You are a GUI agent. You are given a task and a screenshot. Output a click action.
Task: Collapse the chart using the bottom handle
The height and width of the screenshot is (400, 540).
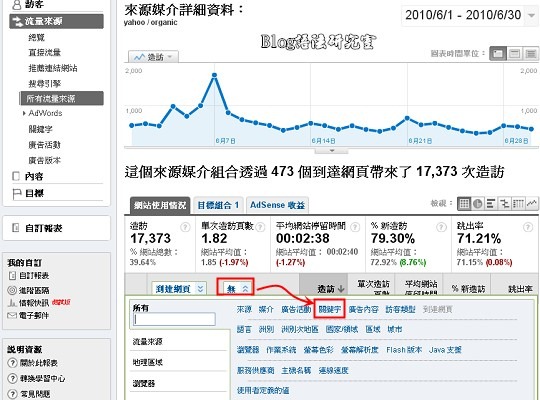click(x=332, y=151)
